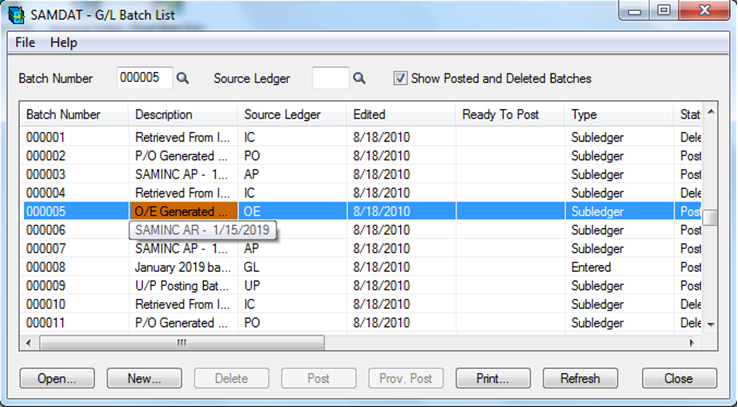Click the SAMDAT application icon in title bar
This screenshot has height=407, width=738.
click(16, 15)
